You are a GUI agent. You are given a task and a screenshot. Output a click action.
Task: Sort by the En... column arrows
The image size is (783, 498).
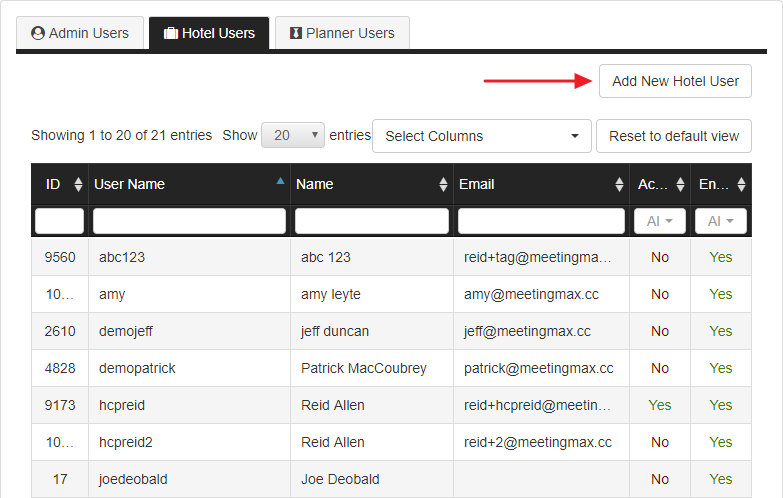(x=741, y=184)
